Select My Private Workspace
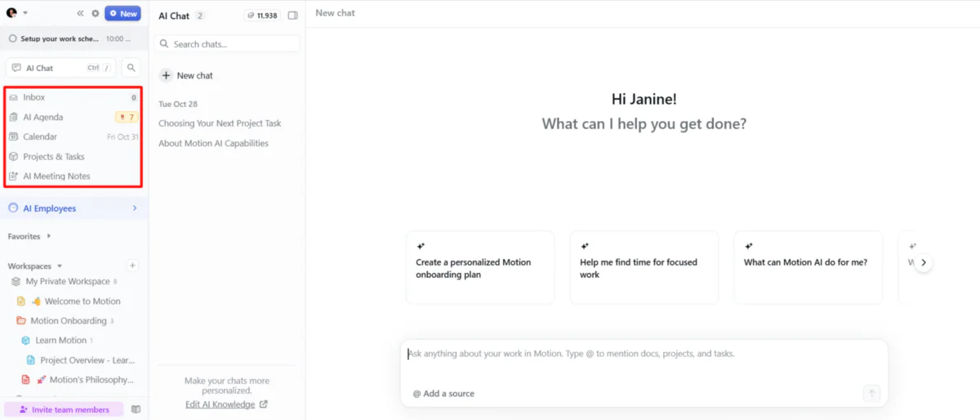980x420 pixels. [x=67, y=281]
